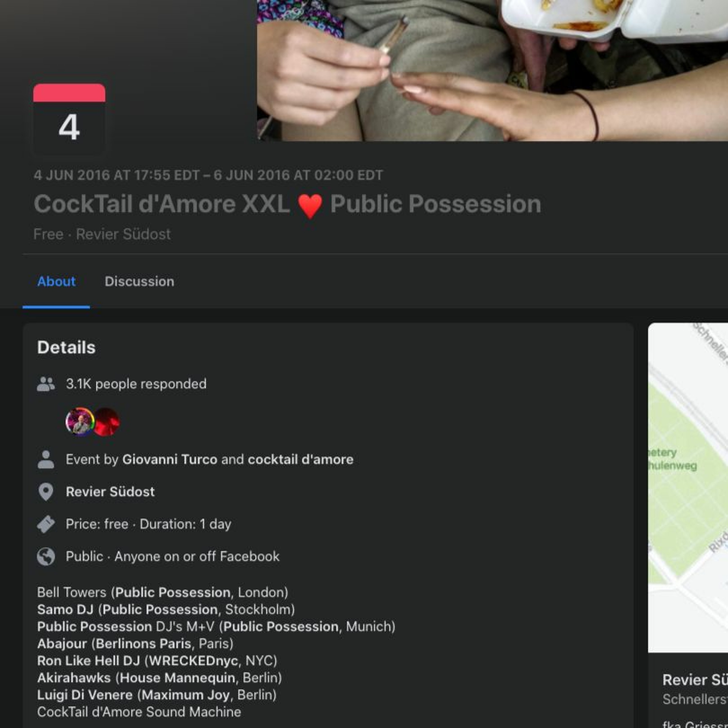This screenshot has width=728, height=728.
Task: Click the location pin icon
Action: coord(46,492)
